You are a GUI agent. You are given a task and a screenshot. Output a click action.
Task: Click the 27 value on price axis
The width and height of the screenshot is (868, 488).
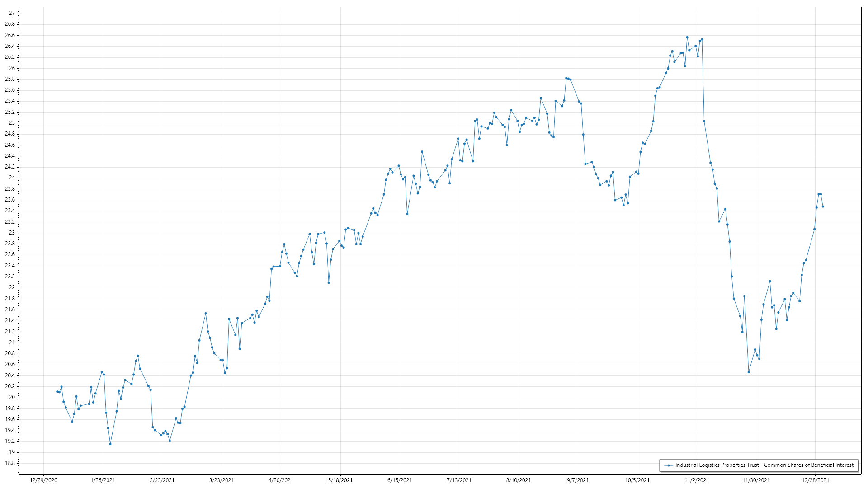(12, 13)
